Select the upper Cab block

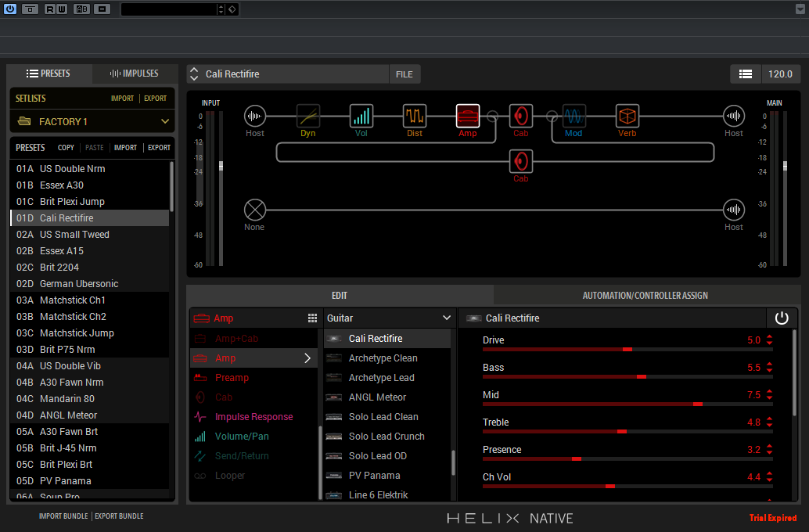tap(520, 116)
